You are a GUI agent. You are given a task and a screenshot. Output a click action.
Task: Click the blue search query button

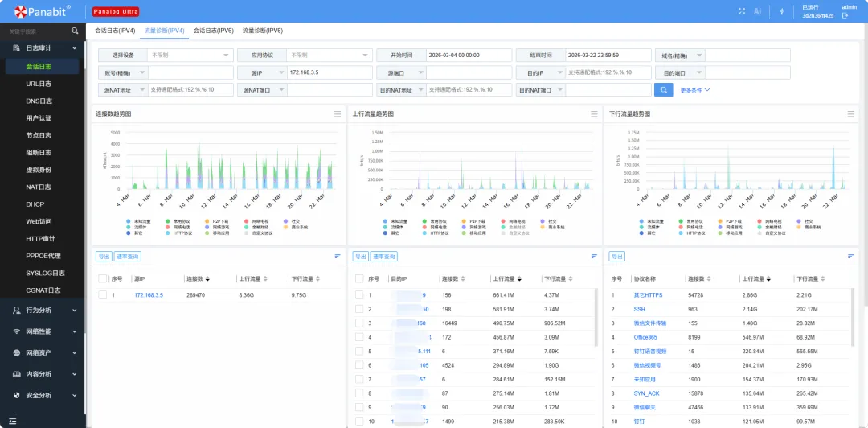pyautogui.click(x=663, y=90)
